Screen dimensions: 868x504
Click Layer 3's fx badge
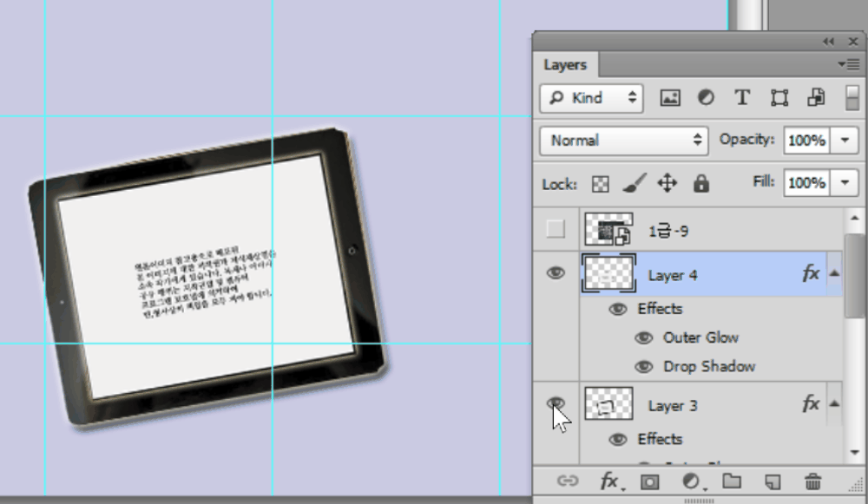[x=811, y=404]
